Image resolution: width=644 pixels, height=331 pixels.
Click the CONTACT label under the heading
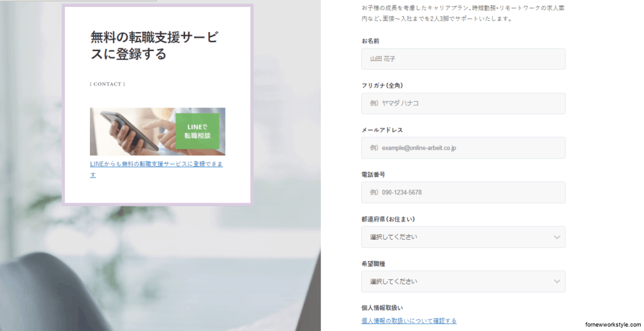[x=108, y=84]
